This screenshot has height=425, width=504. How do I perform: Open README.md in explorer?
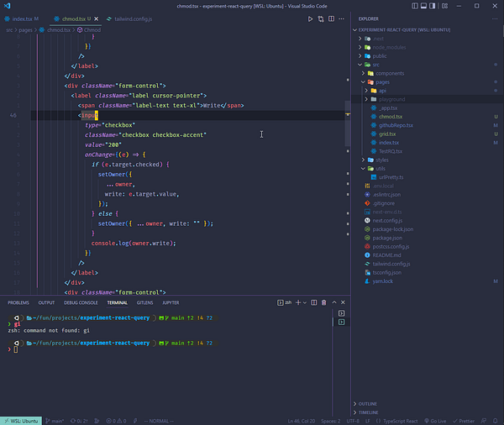(386, 255)
